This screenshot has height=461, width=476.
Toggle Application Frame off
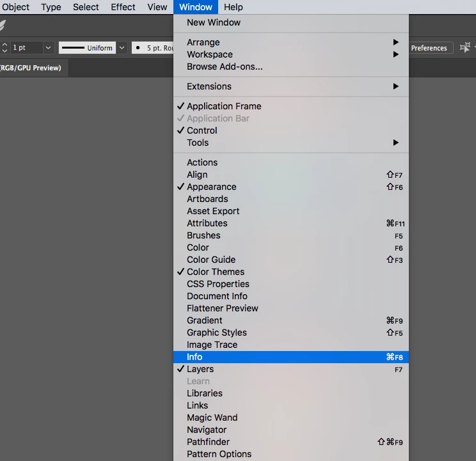(291, 106)
